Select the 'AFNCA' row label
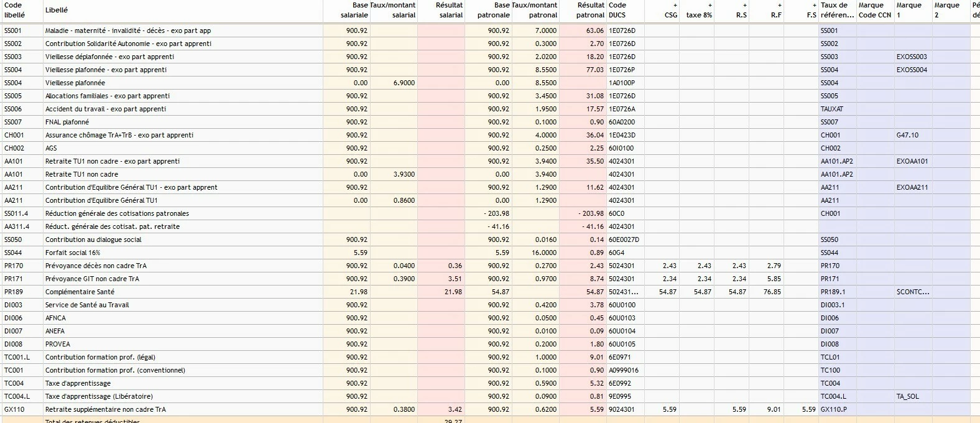Image resolution: width=980 pixels, height=423 pixels. pyautogui.click(x=55, y=318)
